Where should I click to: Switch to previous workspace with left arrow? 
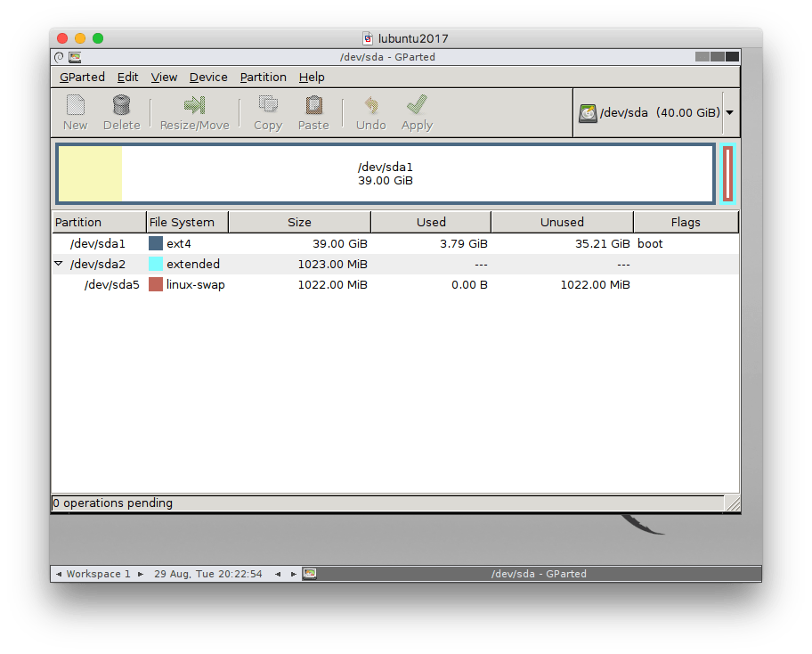click(x=59, y=574)
